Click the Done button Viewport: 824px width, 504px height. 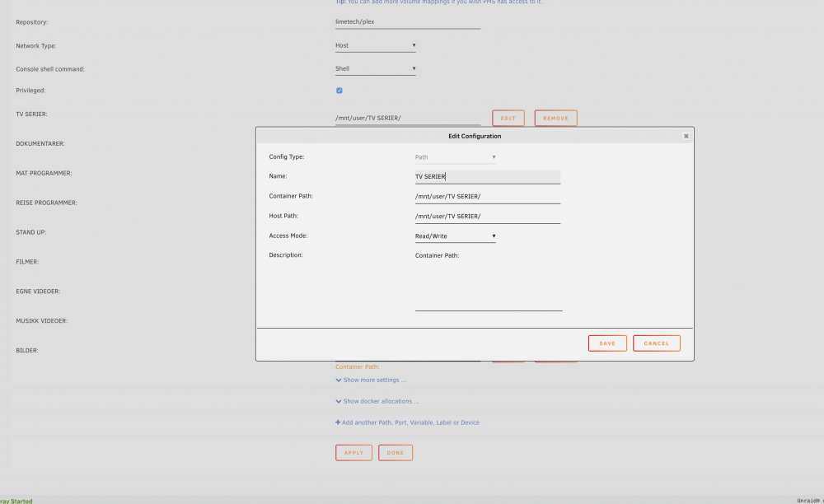[x=396, y=453]
